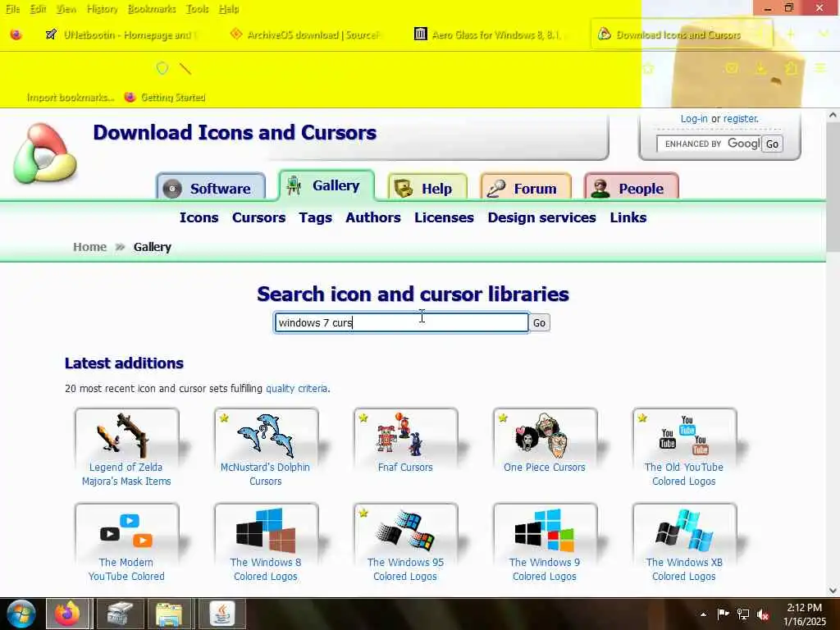
Task: Open the Bookmarks menu
Action: (x=152, y=9)
